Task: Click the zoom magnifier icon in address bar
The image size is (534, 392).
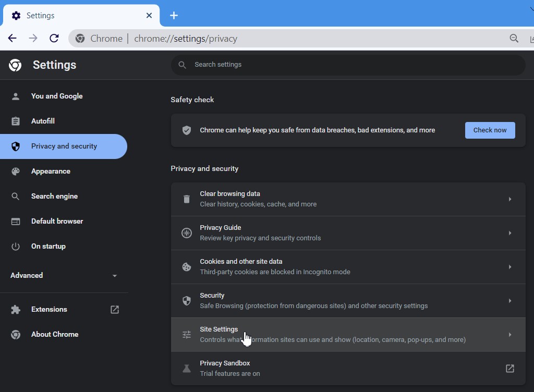Action: (514, 38)
